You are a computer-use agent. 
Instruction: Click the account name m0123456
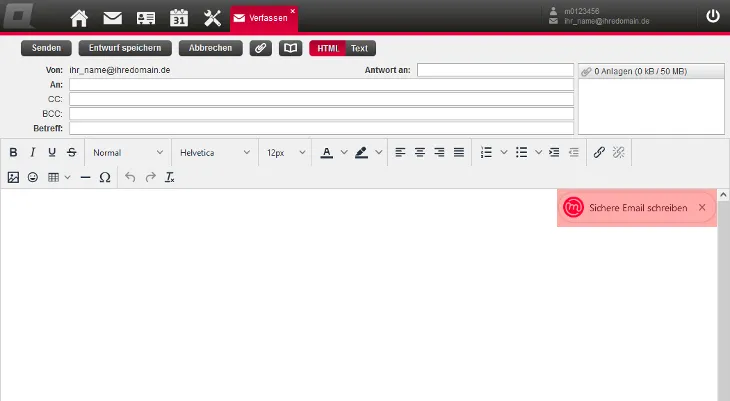581,11
